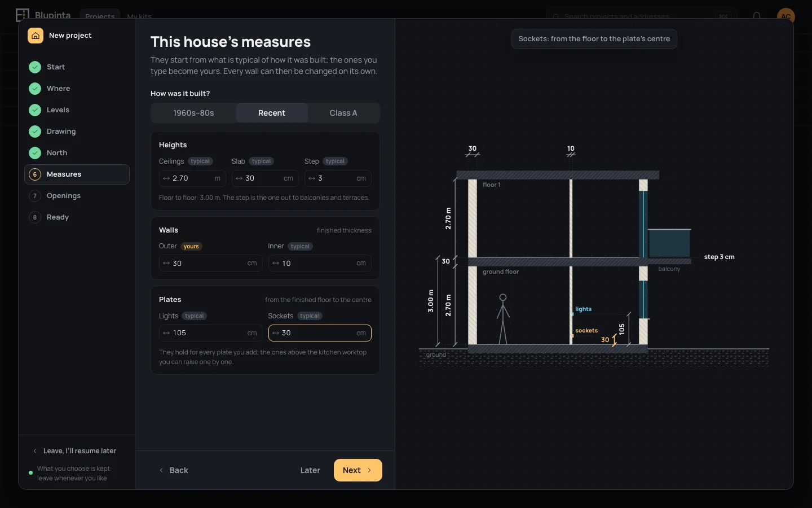Go to step 7 Openings
812x508 pixels.
pyautogui.click(x=77, y=196)
